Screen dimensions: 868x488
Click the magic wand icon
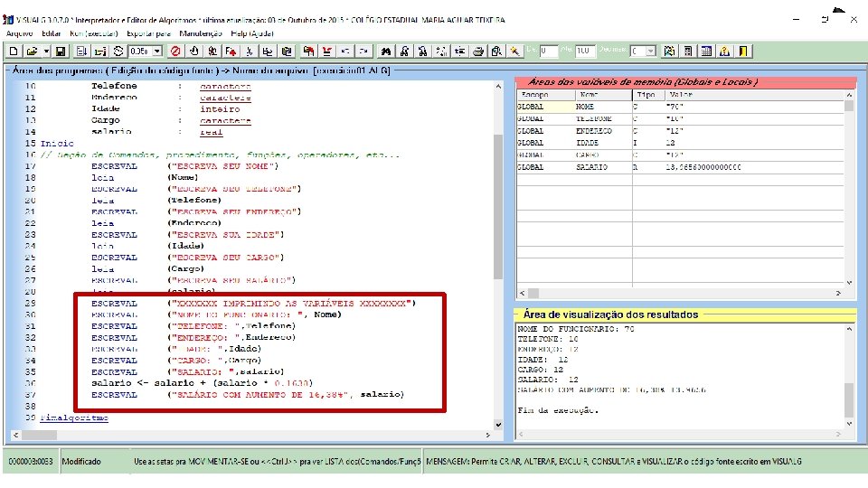point(514,51)
